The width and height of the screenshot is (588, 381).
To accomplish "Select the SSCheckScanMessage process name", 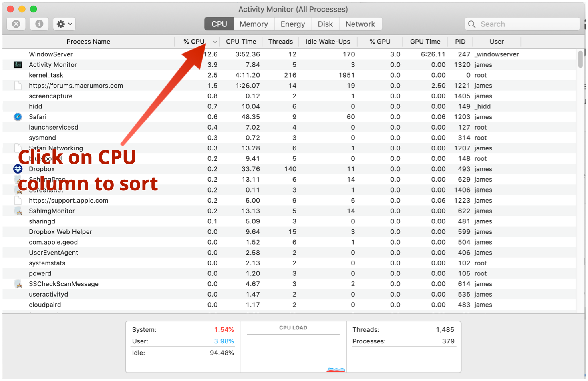I will point(64,284).
